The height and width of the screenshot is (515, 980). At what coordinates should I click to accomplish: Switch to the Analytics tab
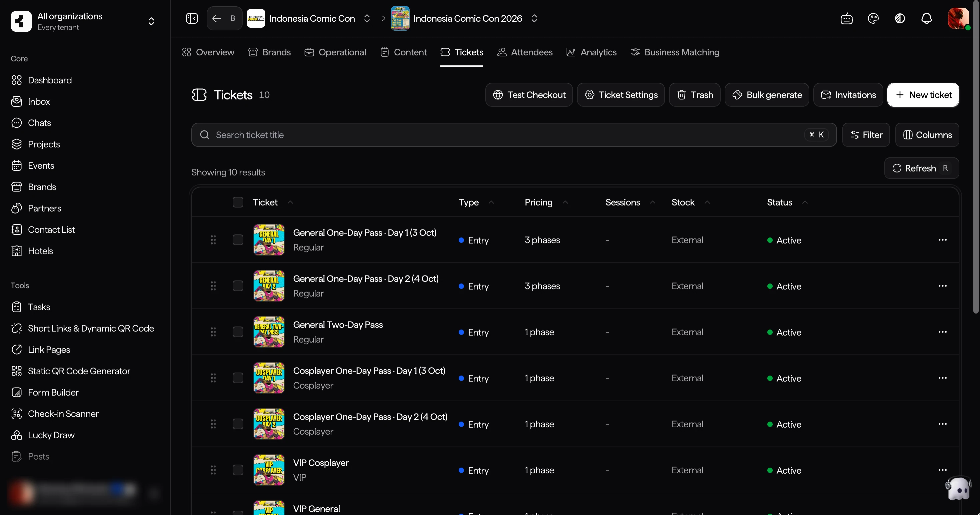coord(591,52)
